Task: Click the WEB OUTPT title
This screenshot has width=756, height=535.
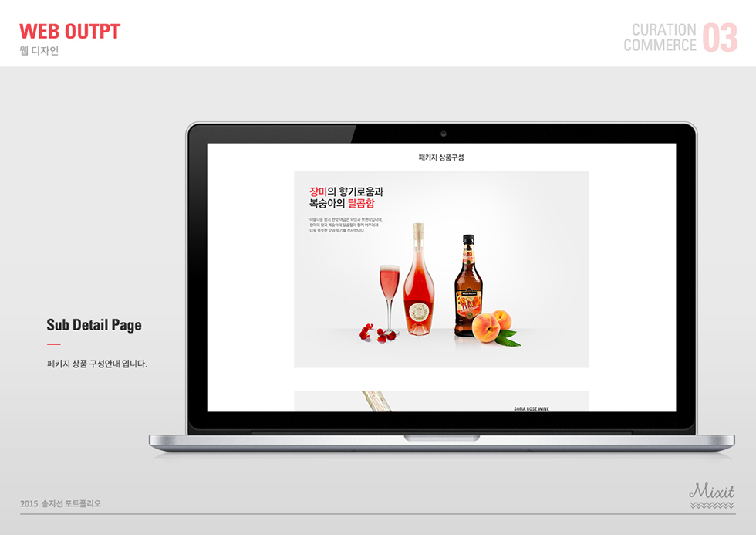Action: click(x=70, y=32)
